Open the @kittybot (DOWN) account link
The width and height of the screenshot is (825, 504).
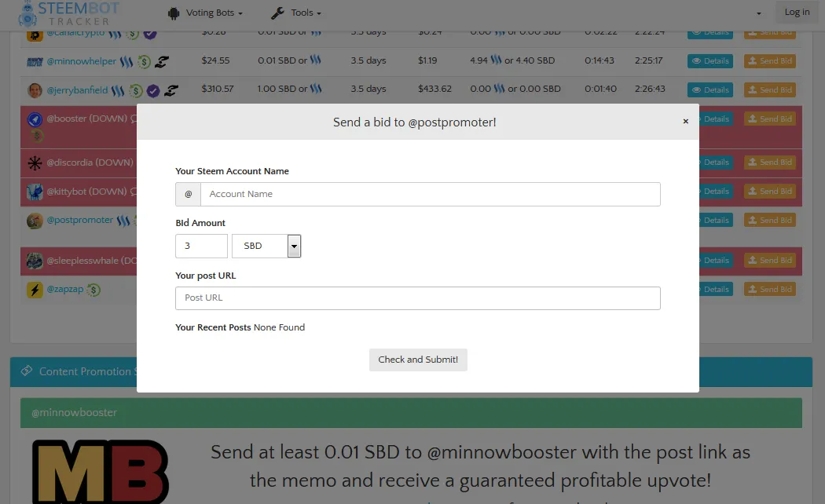86,192
